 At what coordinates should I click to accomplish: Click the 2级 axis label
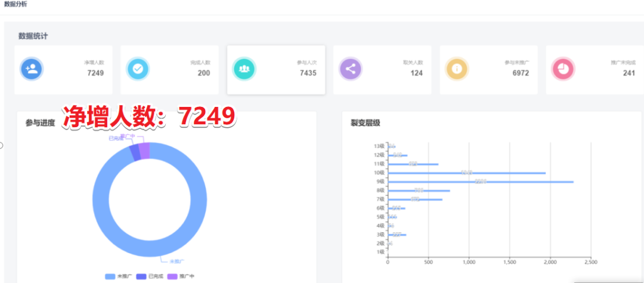(x=380, y=243)
